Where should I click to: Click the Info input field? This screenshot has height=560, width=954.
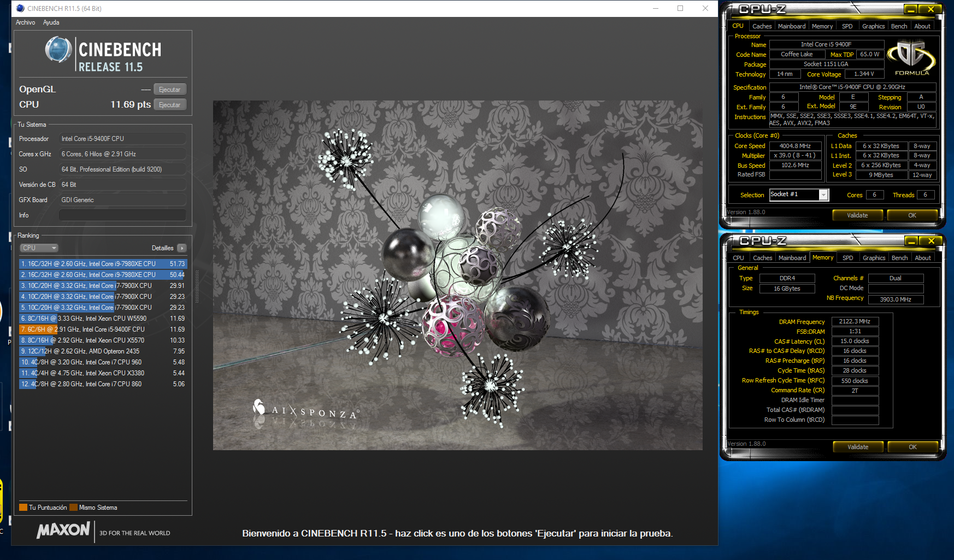[122, 215]
